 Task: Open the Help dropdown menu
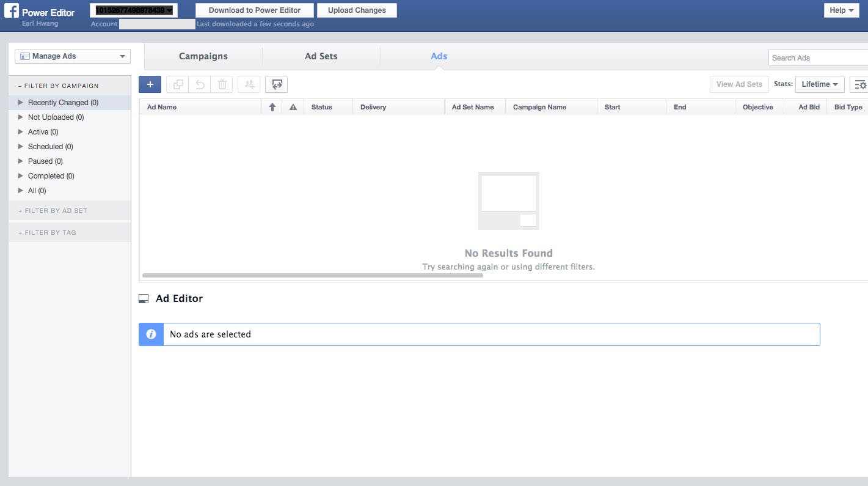tap(841, 10)
